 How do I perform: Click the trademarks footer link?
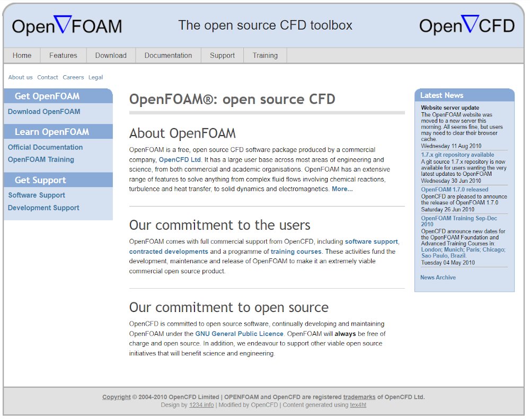[x=359, y=397]
